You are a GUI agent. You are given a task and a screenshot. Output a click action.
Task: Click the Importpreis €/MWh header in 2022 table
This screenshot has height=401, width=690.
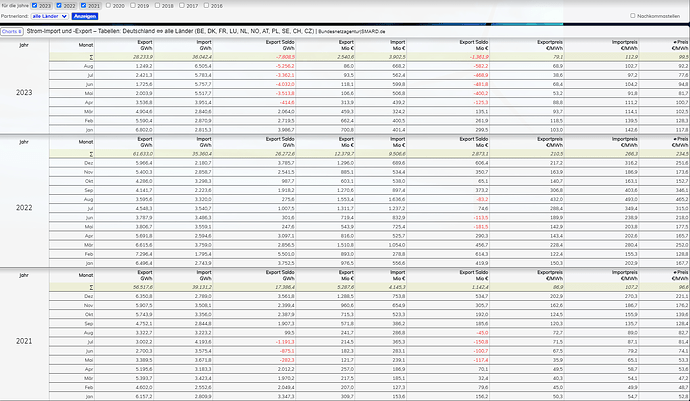tap(625, 142)
